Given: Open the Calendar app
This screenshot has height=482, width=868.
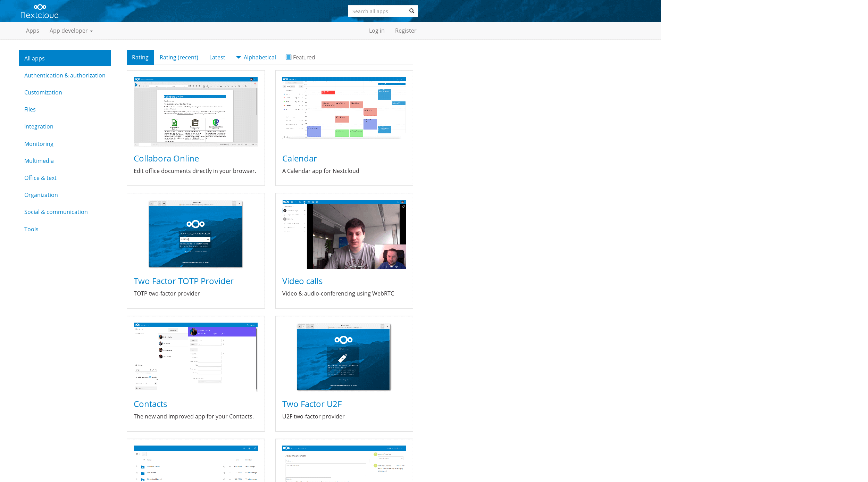Looking at the screenshot, I should (x=300, y=158).
